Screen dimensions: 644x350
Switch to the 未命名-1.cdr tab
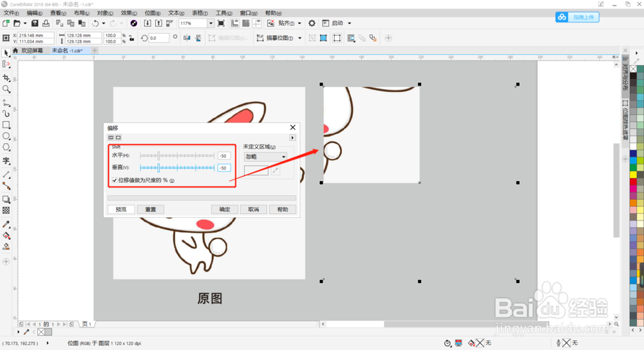(67, 50)
